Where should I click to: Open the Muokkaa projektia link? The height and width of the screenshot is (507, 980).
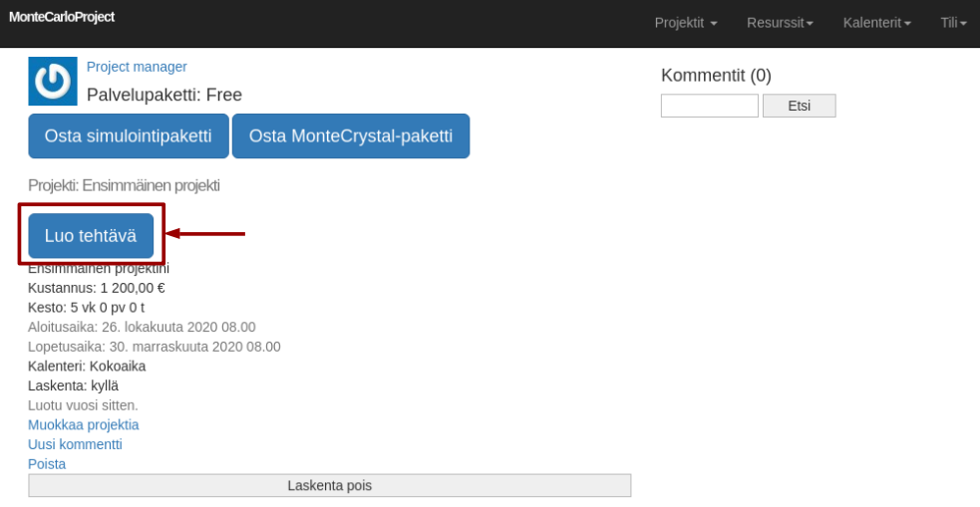coord(83,424)
